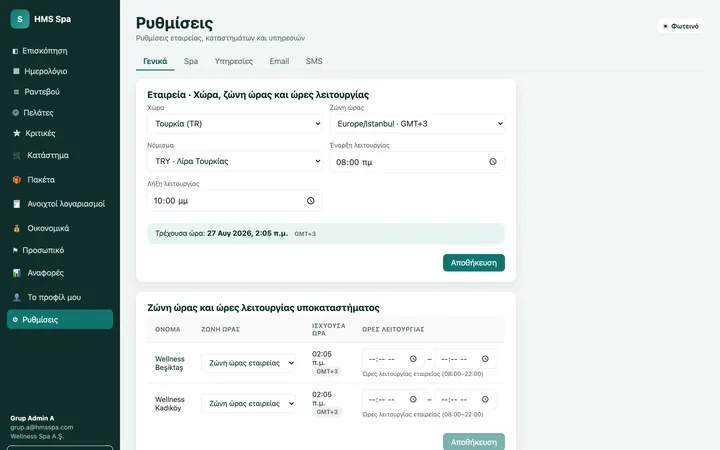
Task: Click the Έναρξη λειτουργίας 08:00 time field
Action: [x=417, y=162]
